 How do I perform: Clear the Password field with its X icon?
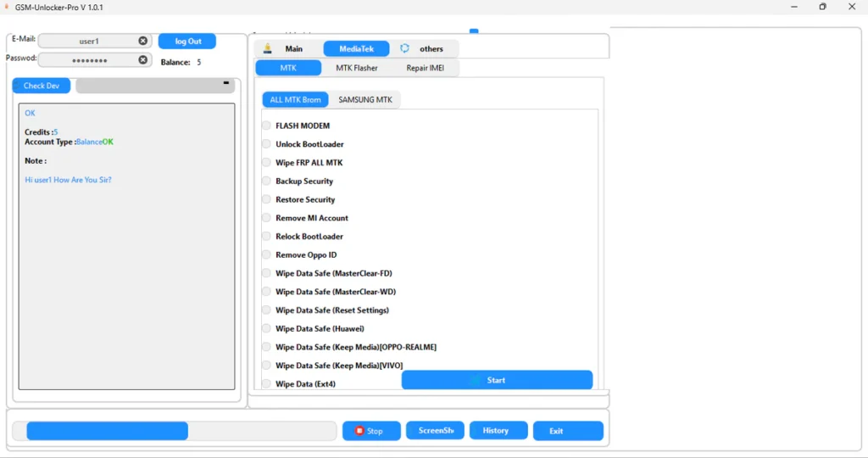[x=142, y=60]
